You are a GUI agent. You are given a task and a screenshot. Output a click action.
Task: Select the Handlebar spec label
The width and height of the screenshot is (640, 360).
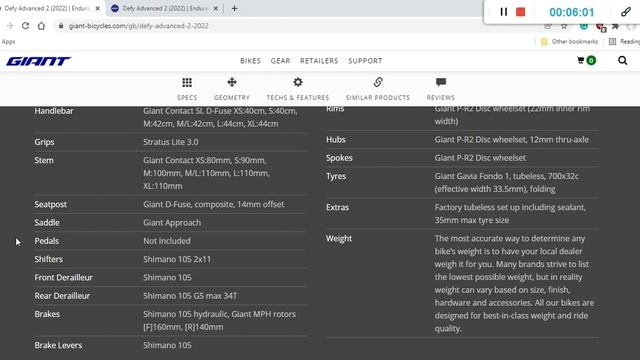[x=54, y=111]
